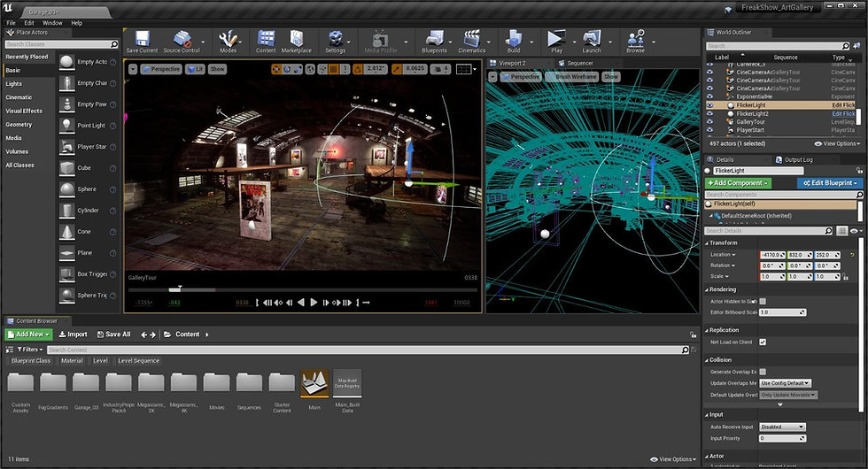
Task: Open the Edit Blueprint dropdown
Action: coord(830,183)
